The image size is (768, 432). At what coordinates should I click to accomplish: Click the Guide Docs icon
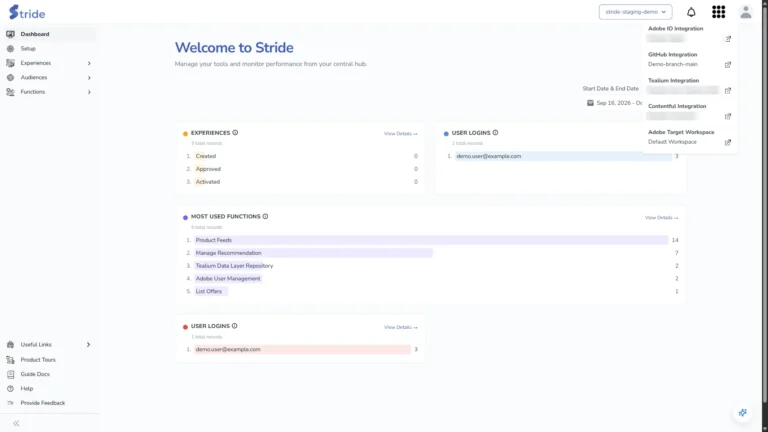pyautogui.click(x=10, y=374)
